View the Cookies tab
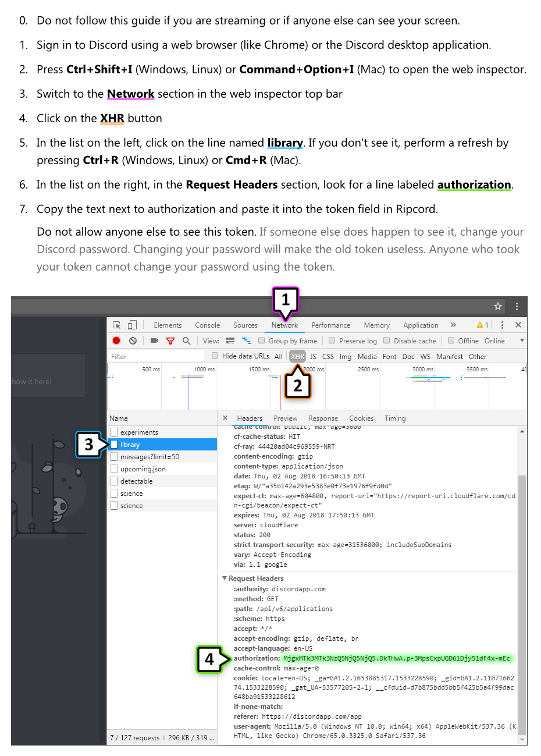The width and height of the screenshot is (541, 756). 361,418
